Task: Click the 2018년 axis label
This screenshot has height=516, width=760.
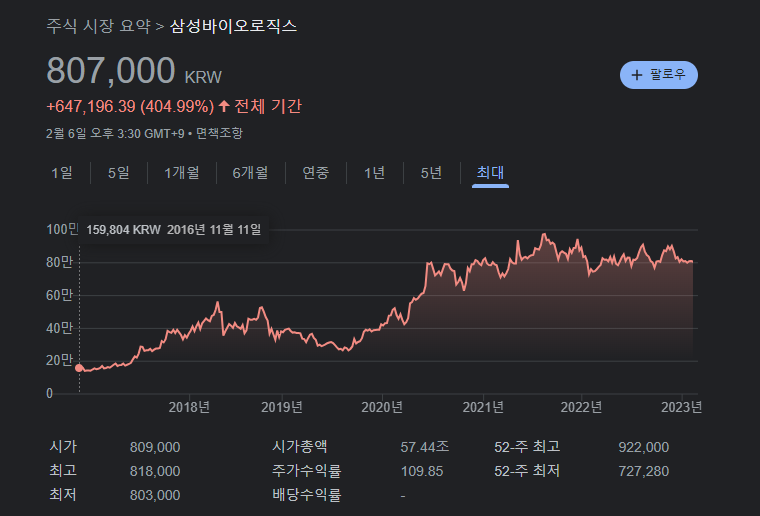Action: tap(189, 407)
